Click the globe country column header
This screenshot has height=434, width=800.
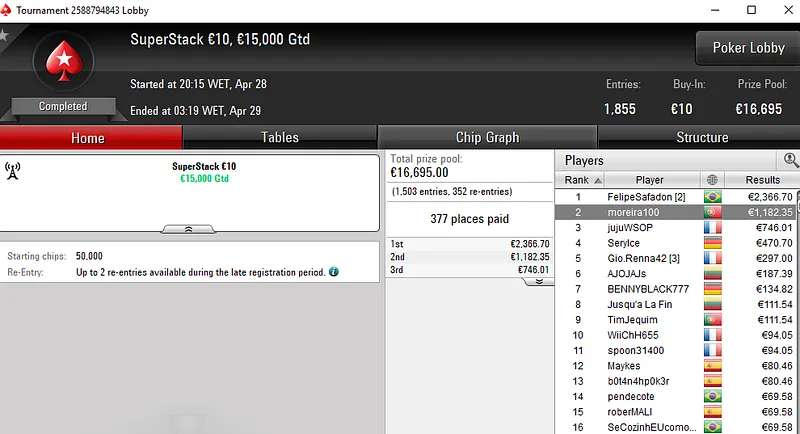click(712, 180)
